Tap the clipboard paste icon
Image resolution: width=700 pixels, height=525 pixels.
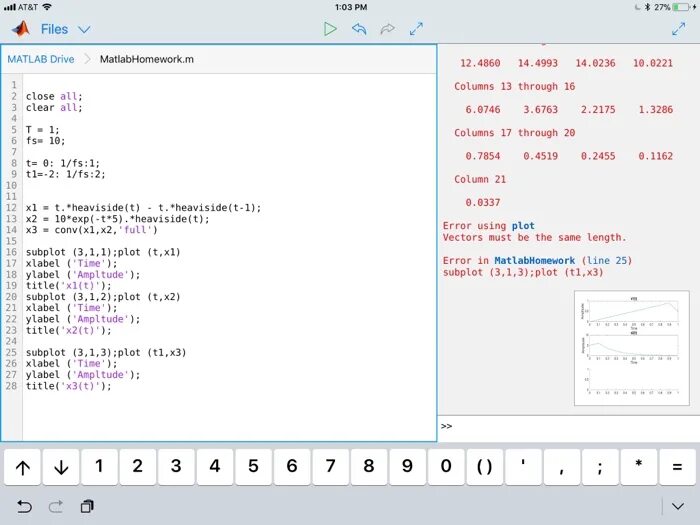click(x=87, y=506)
